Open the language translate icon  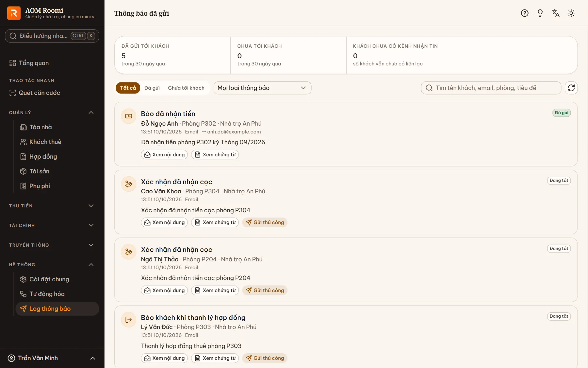click(x=556, y=13)
